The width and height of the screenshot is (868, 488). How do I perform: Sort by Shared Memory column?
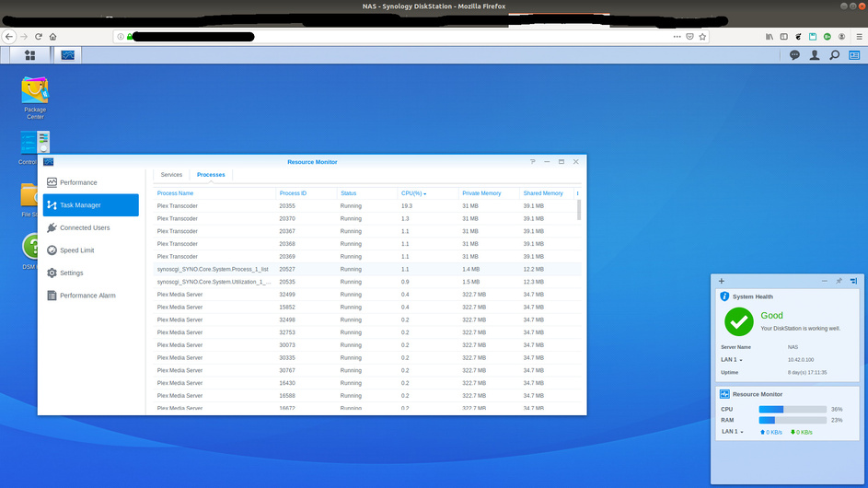(x=547, y=193)
